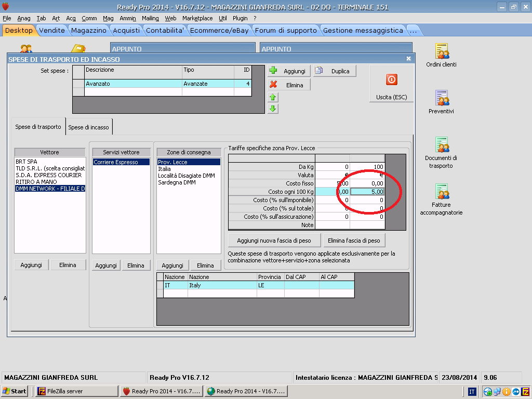
Task: Click the orange info tray icon
Action: coord(507,392)
